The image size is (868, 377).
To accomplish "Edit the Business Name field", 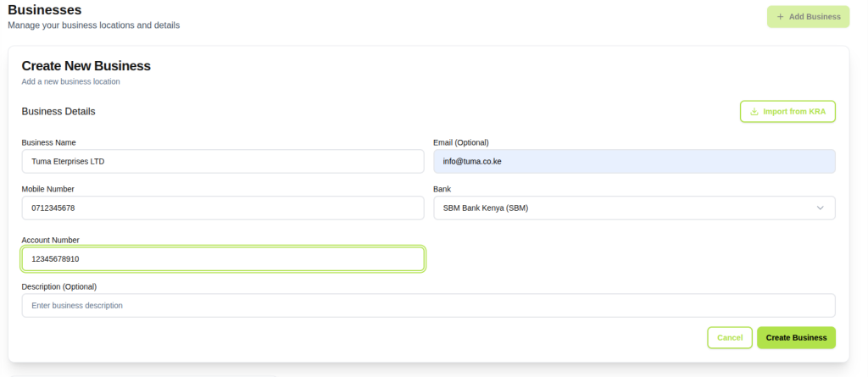I will [x=223, y=161].
